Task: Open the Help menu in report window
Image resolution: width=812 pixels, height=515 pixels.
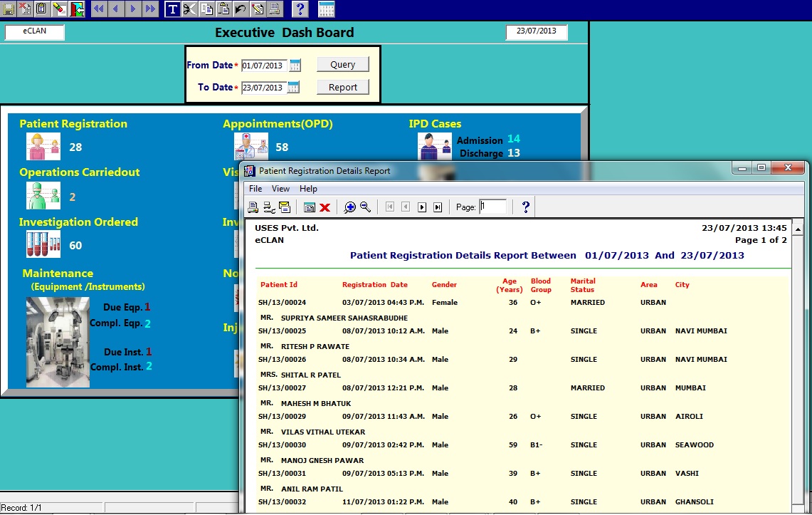Action: pos(308,189)
